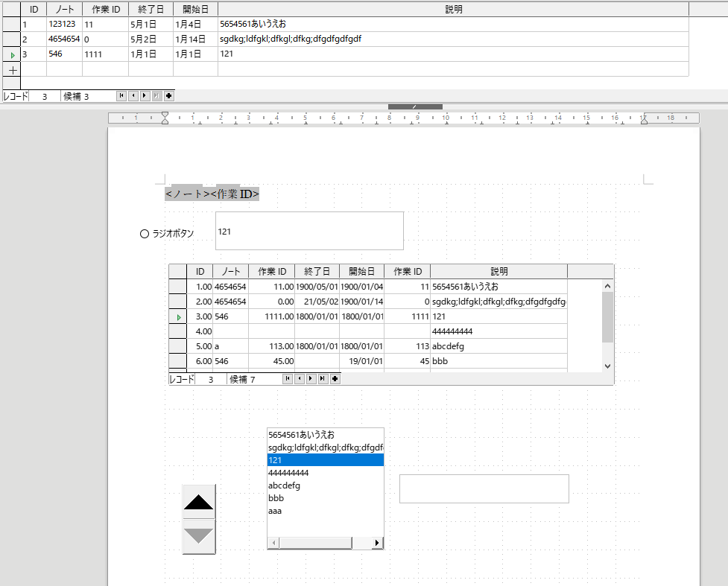728x586 pixels.
Task: Click text field containing 121
Action: click(309, 231)
